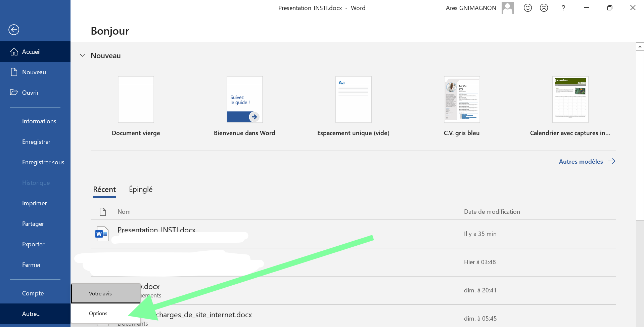This screenshot has width=644, height=327.
Task: Select Partager in the sidebar
Action: tap(35, 224)
